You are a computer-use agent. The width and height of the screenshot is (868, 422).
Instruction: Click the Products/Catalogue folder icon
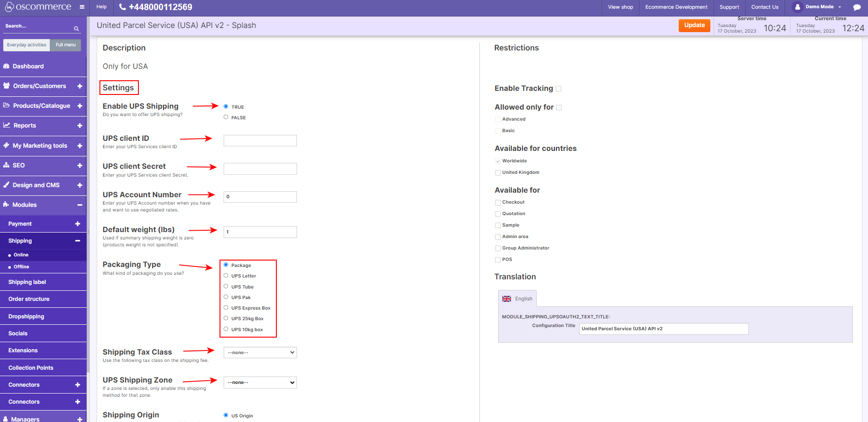pos(6,105)
